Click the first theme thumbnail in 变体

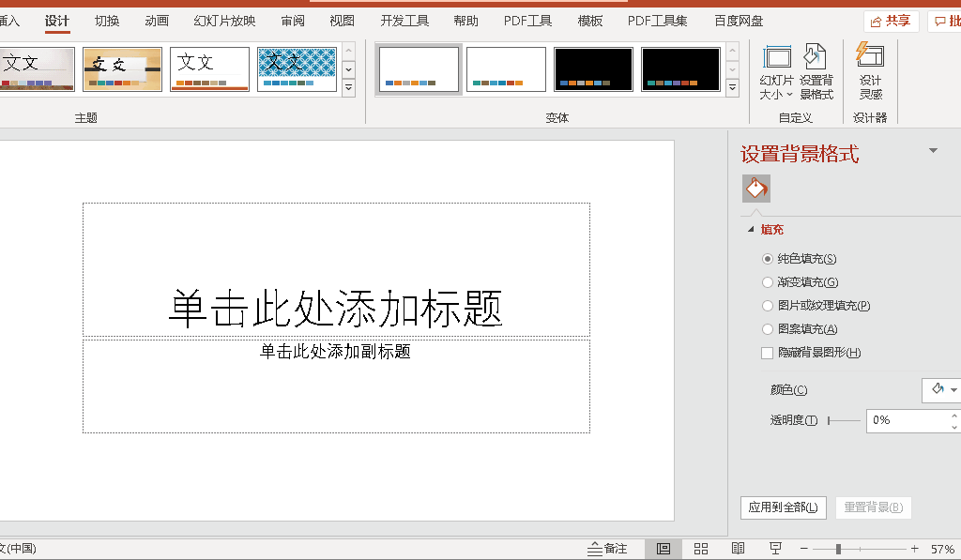418,68
